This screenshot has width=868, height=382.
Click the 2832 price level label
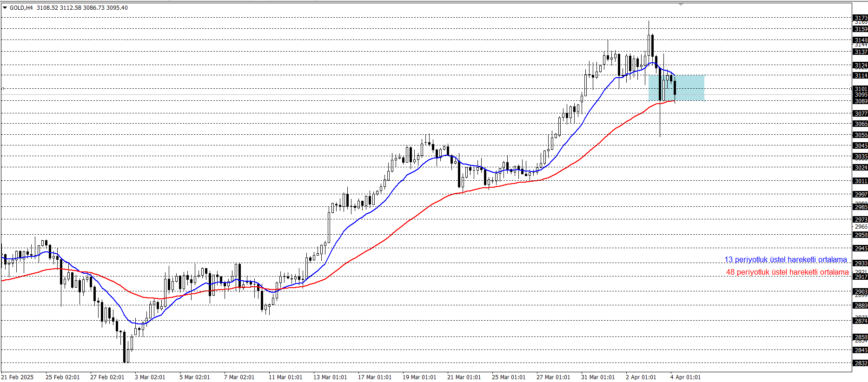point(861,363)
